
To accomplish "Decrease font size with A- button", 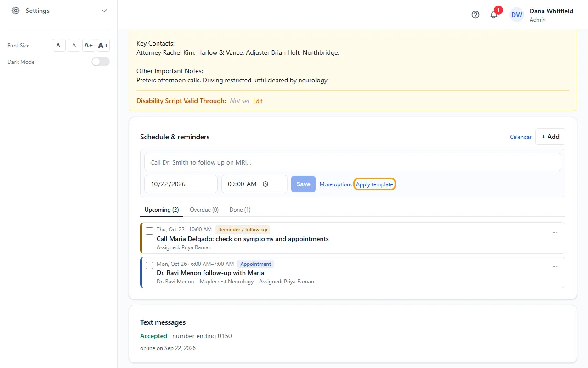I will pyautogui.click(x=59, y=45).
